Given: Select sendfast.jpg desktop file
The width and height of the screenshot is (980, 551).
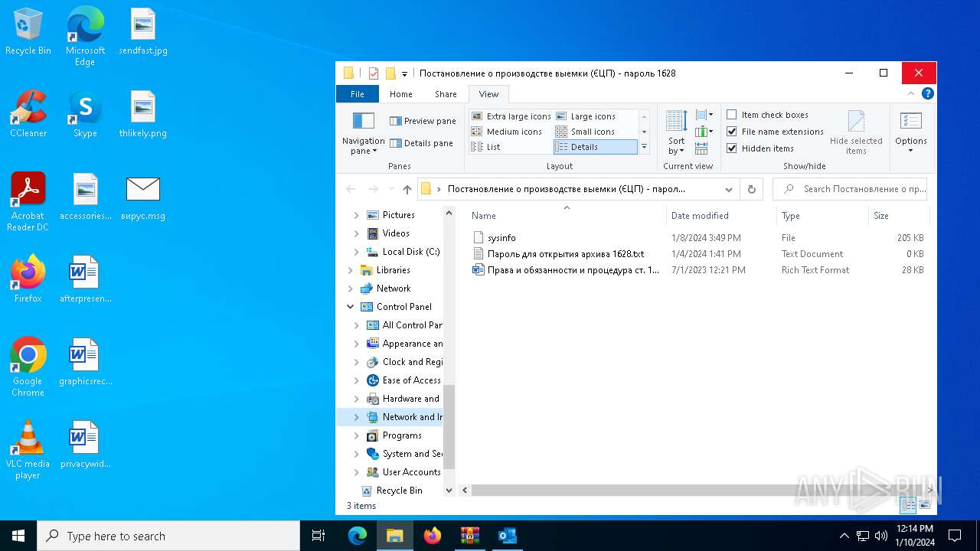Looking at the screenshot, I should [143, 32].
